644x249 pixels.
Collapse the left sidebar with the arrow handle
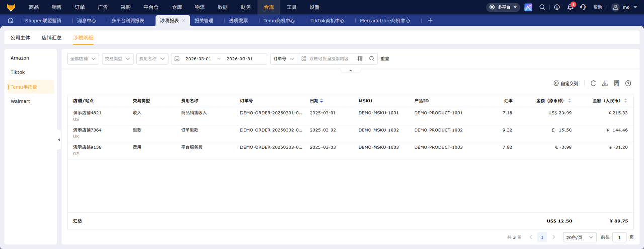point(59,140)
